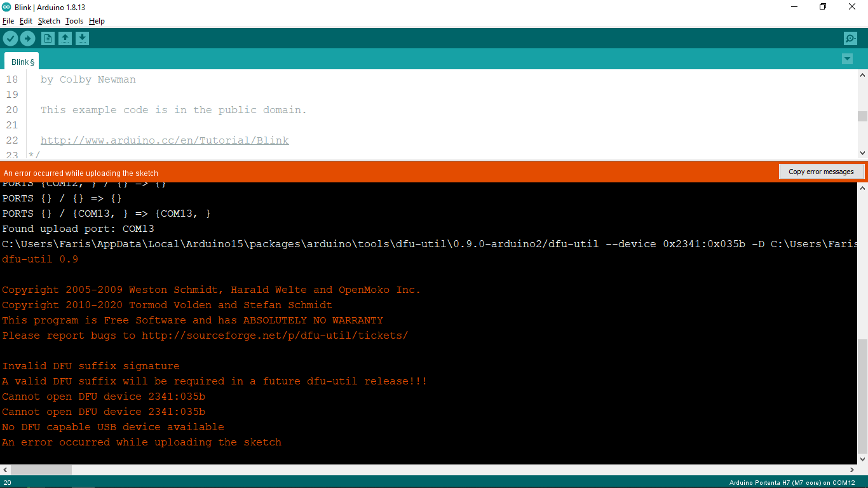Click the console horizontal scrollbar left arrow

click(x=5, y=470)
